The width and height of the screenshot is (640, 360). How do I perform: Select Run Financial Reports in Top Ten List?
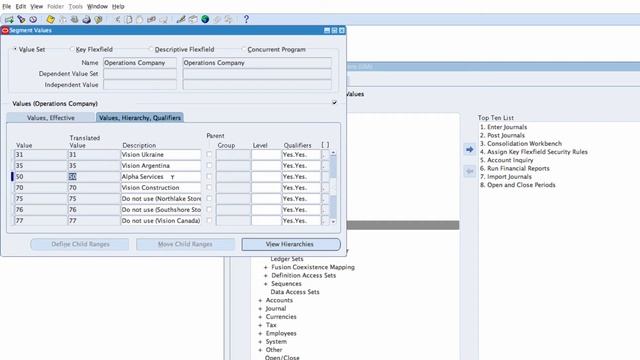coord(514,168)
